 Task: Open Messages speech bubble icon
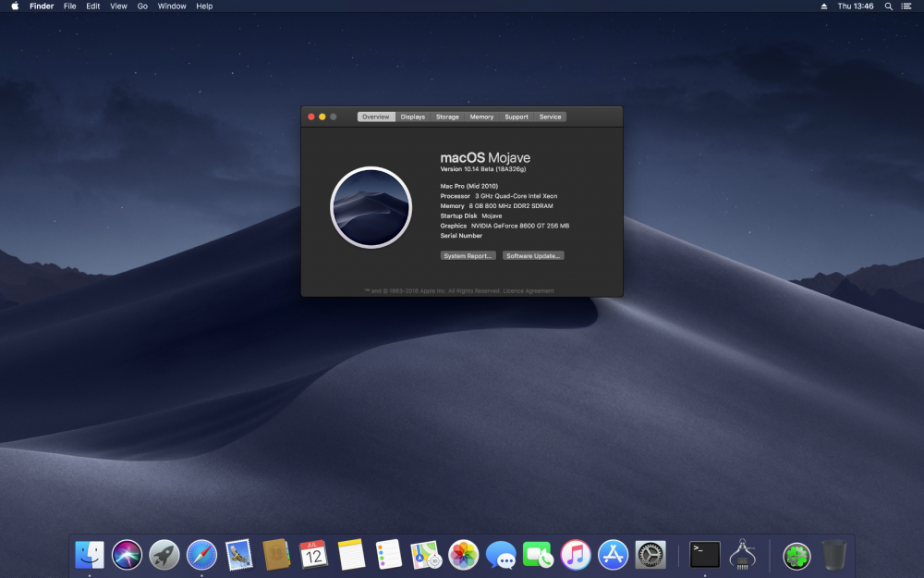point(501,556)
